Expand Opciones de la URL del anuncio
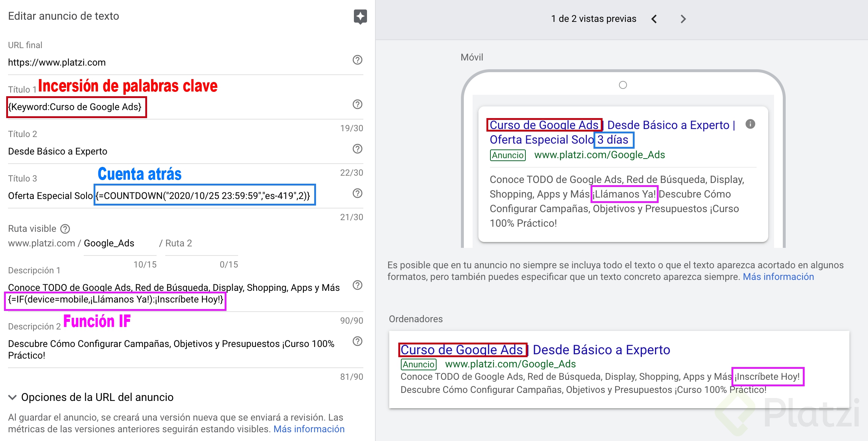Image resolution: width=868 pixels, height=441 pixels. [91, 397]
